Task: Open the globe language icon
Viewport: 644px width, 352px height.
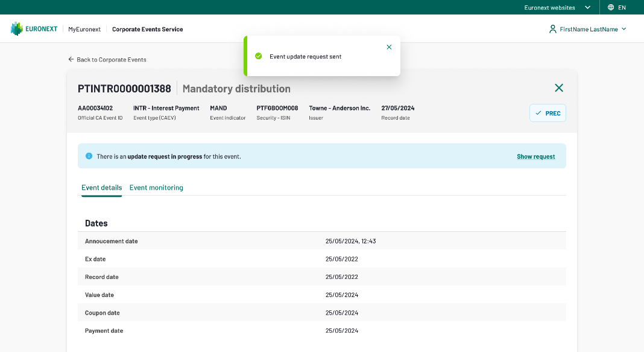Action: tap(611, 7)
